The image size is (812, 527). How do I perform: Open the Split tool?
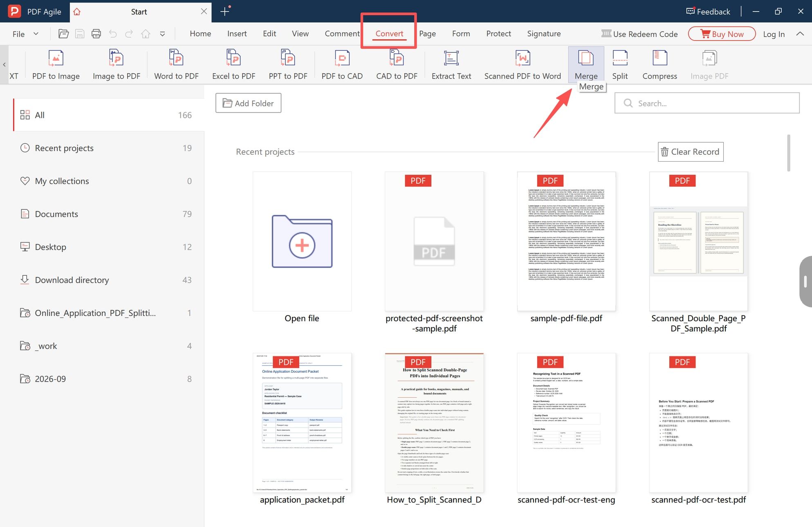click(620, 65)
